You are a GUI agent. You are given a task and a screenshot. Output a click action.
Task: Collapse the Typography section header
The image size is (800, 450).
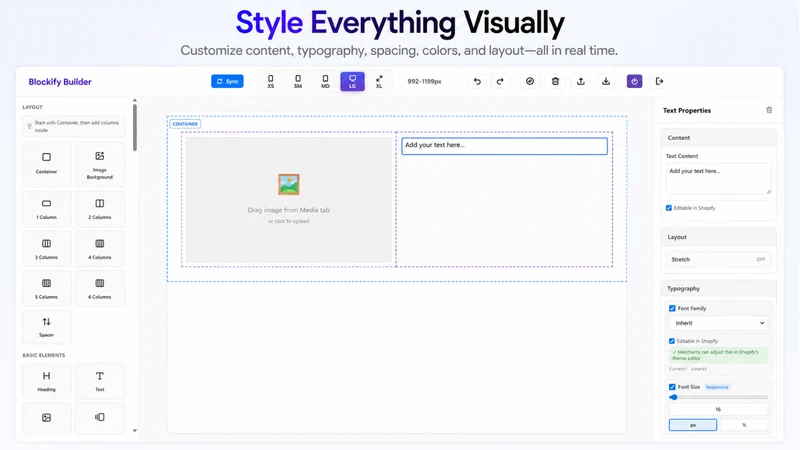(x=718, y=288)
